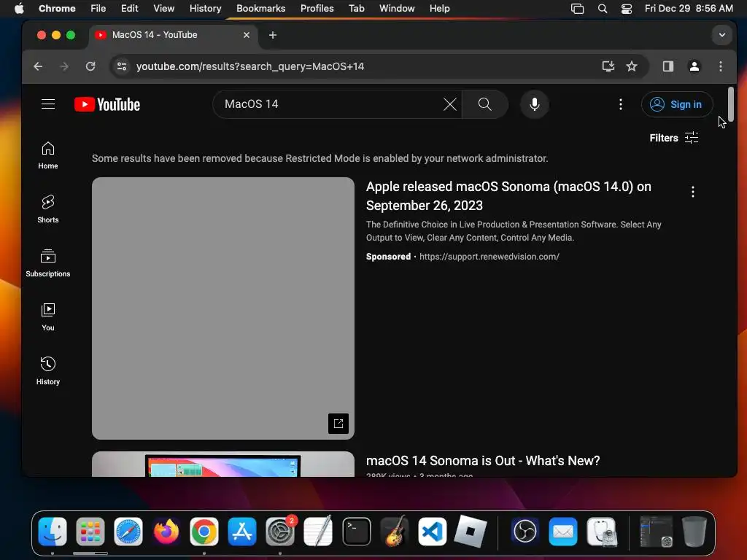This screenshot has height=560, width=747.
Task: Click the date and time in menu bar
Action: tap(689, 9)
